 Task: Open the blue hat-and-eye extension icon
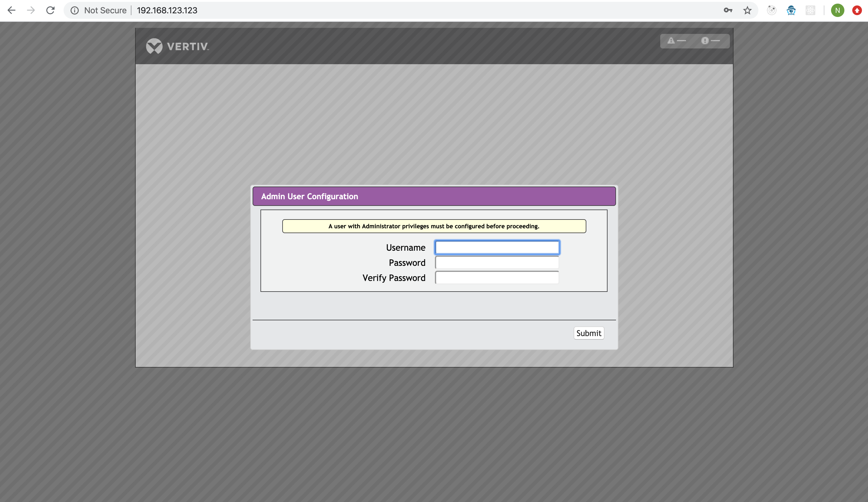point(791,10)
